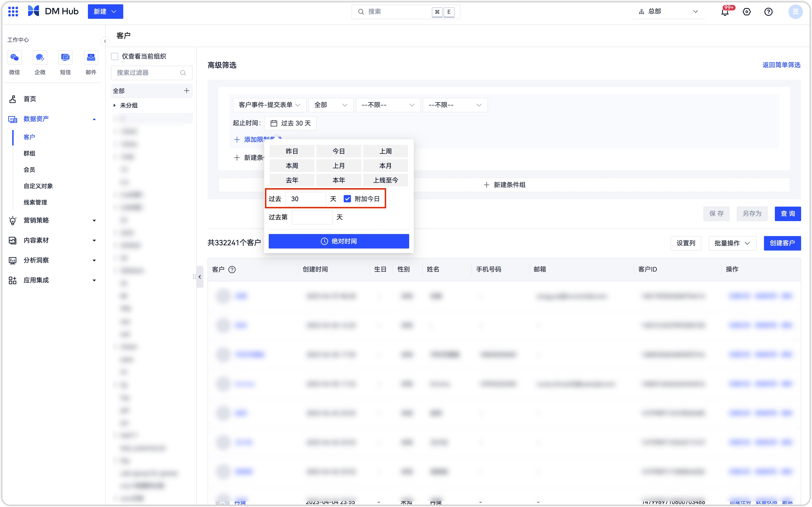Select 本月 quick date option

coord(385,166)
